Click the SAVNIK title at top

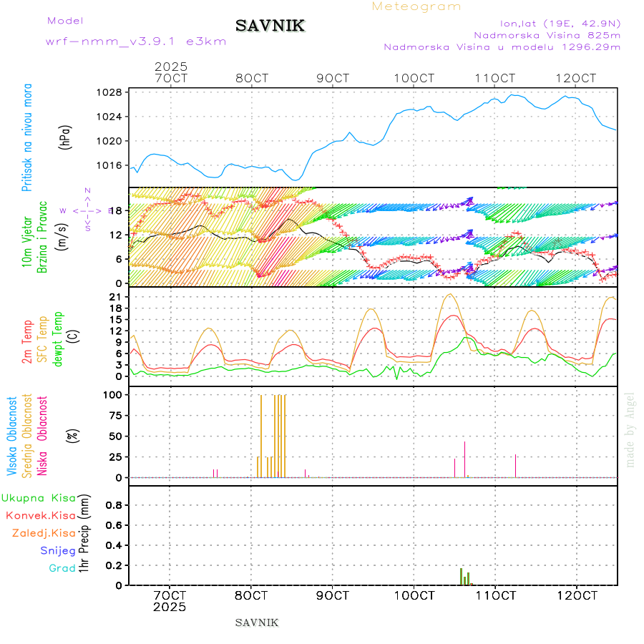270,26
